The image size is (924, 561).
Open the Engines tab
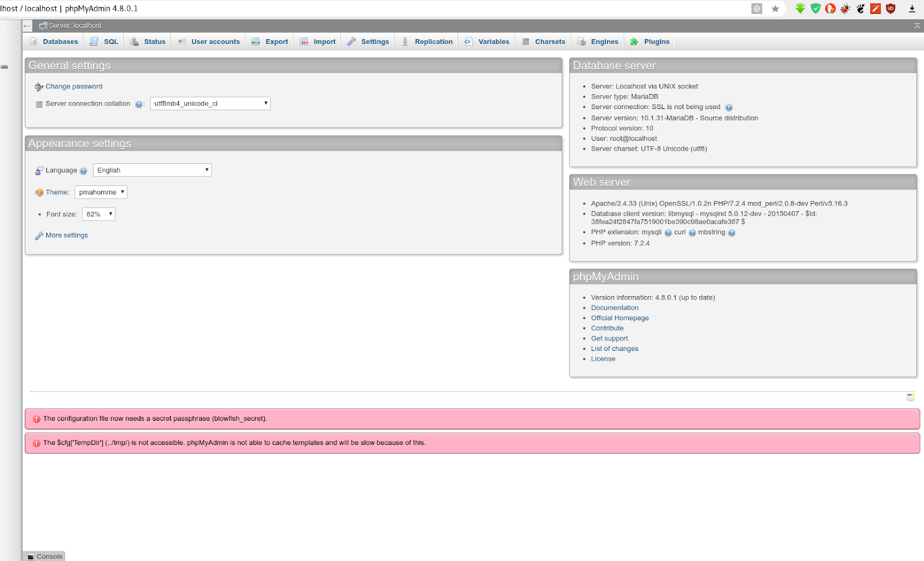[598, 42]
